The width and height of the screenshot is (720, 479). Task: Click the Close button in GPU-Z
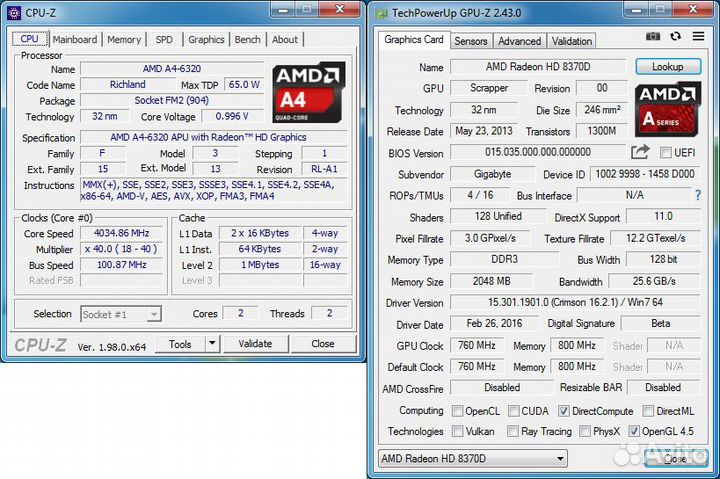[676, 458]
